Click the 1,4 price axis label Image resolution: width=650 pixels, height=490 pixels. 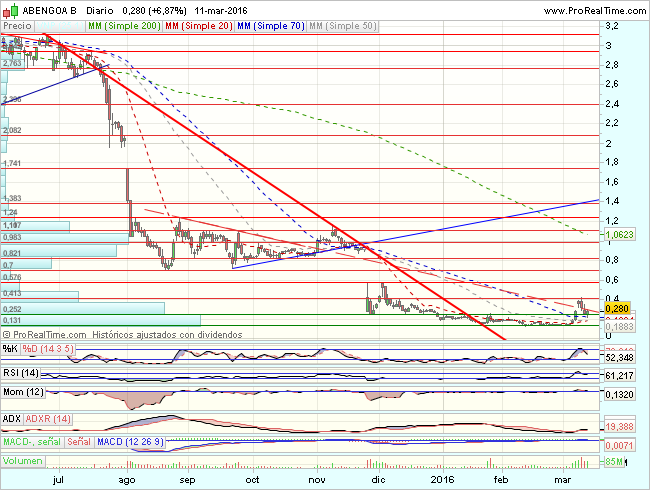pyautogui.click(x=612, y=201)
